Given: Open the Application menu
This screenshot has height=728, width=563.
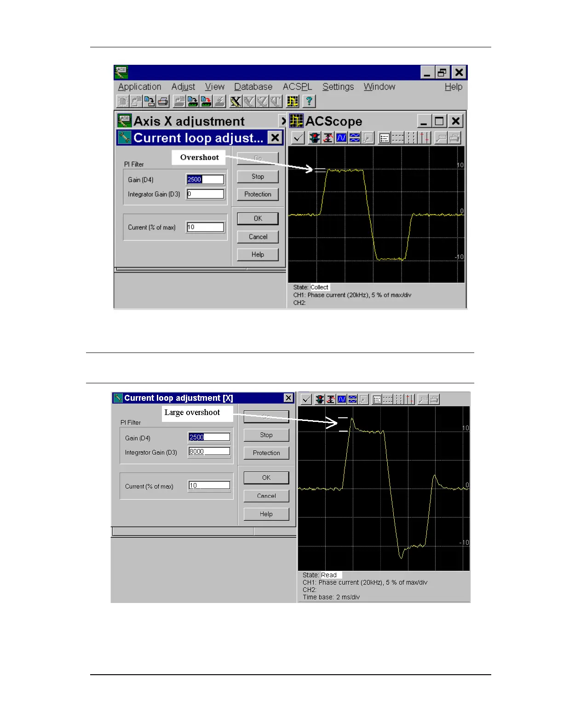Looking at the screenshot, I should [x=139, y=87].
